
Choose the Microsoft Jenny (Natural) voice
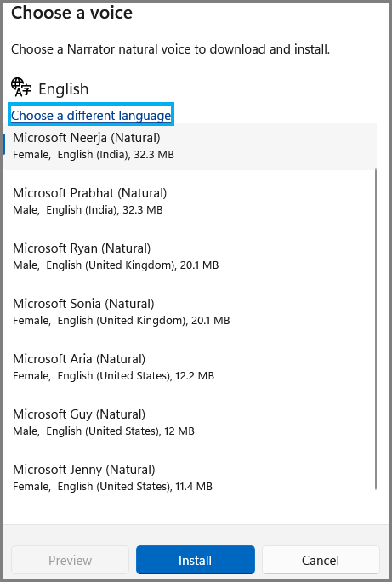pyautogui.click(x=190, y=477)
